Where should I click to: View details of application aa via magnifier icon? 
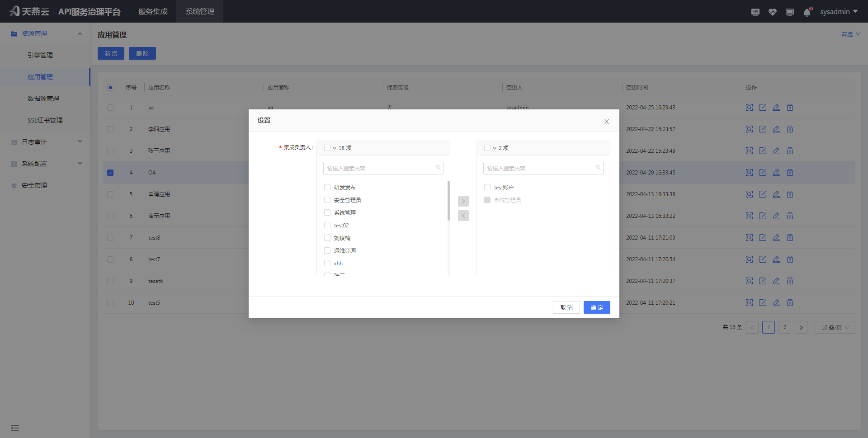(x=749, y=107)
